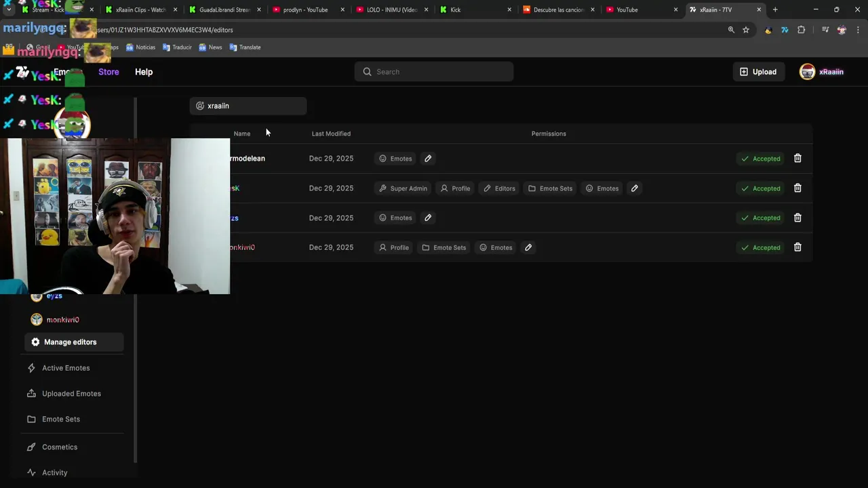Viewport: 868px width, 488px height.
Task: Open Chrome profile avatar
Action: (x=842, y=30)
